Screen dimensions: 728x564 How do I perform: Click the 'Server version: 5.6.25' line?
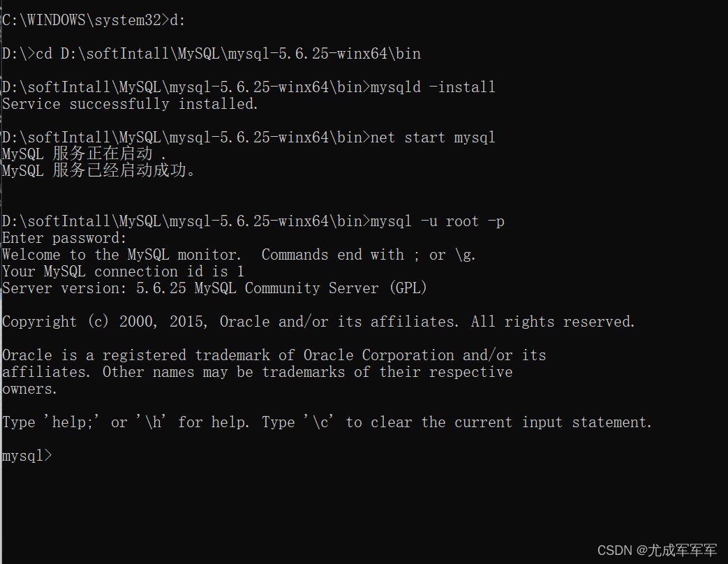[x=214, y=288]
